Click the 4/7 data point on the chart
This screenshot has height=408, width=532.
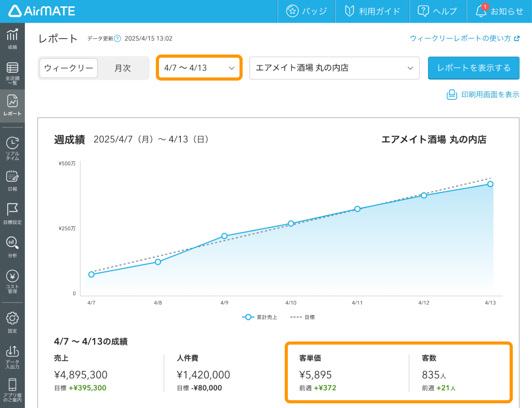(91, 274)
